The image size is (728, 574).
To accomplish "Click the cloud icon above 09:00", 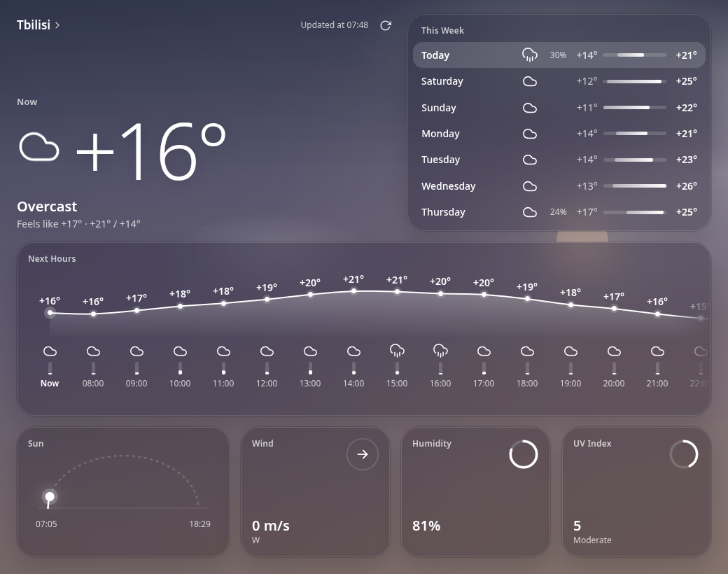I will click(136, 351).
